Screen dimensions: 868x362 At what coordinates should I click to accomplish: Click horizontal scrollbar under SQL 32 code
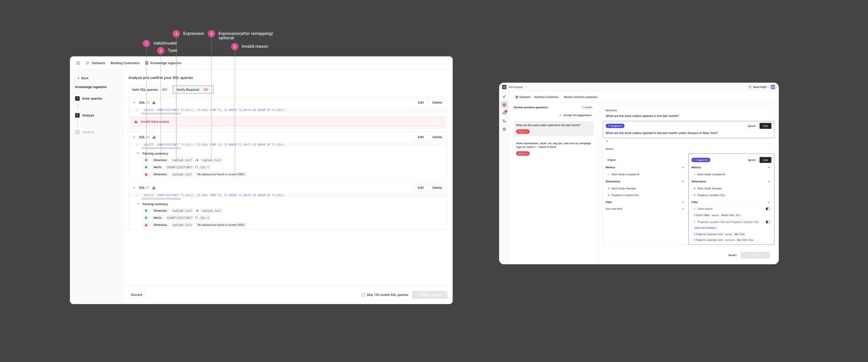point(161,114)
